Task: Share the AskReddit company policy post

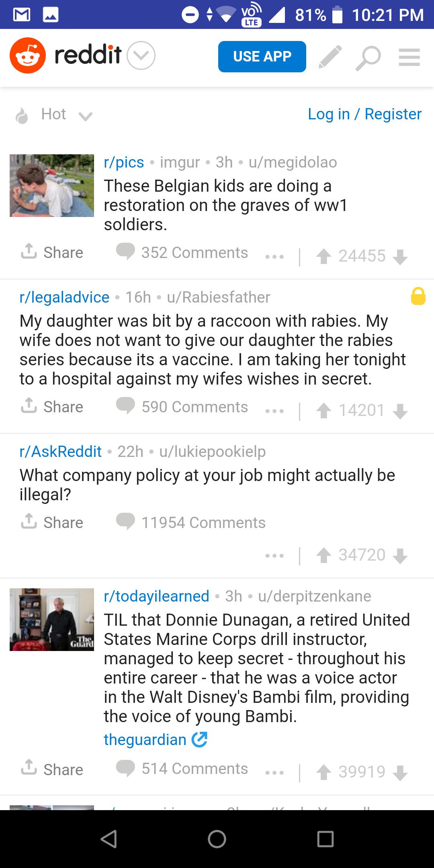Action: click(52, 522)
